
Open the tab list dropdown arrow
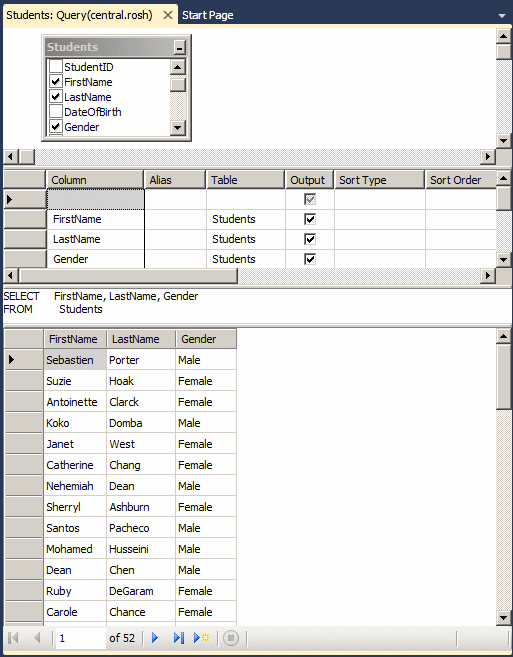pos(502,16)
